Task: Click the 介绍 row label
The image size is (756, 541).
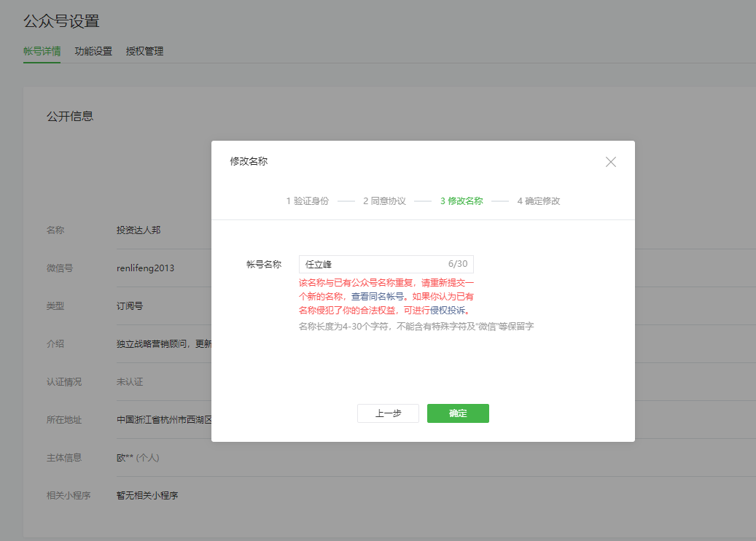Action: point(55,344)
